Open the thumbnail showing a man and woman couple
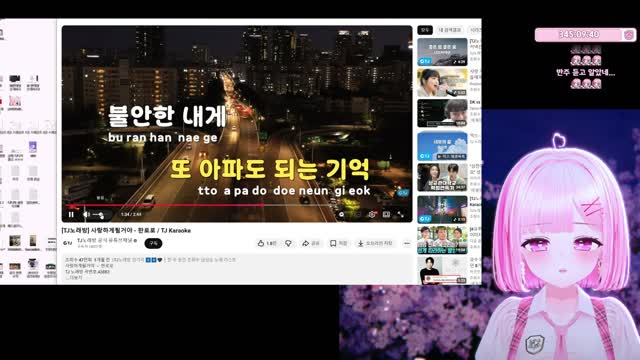Image resolution: width=640 pixels, height=360 pixels. [442, 178]
